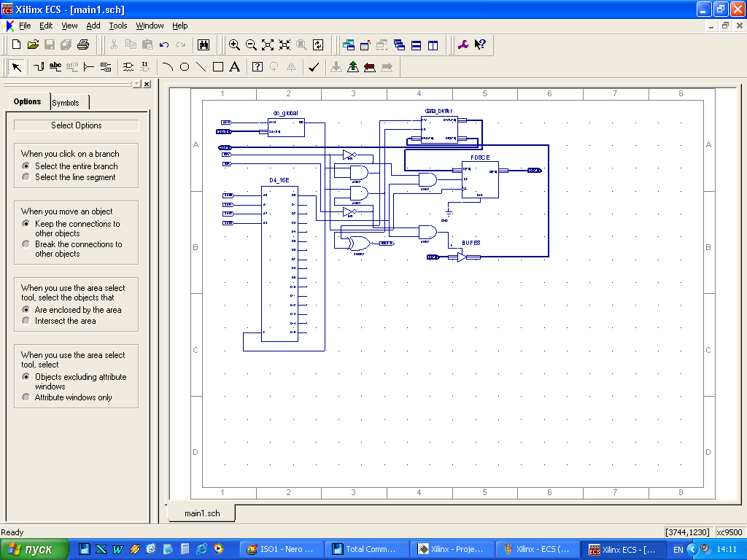Click the Check Schematic checkmark icon
Image resolution: width=747 pixels, height=560 pixels.
[x=314, y=67]
